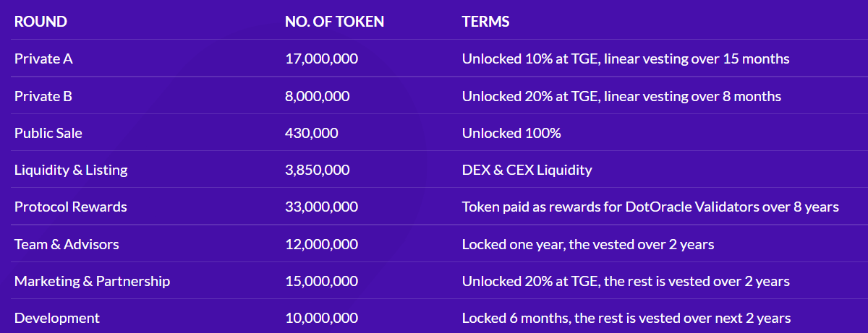Click the DotOracle Validators rewards terms
868x333 pixels.
(650, 207)
